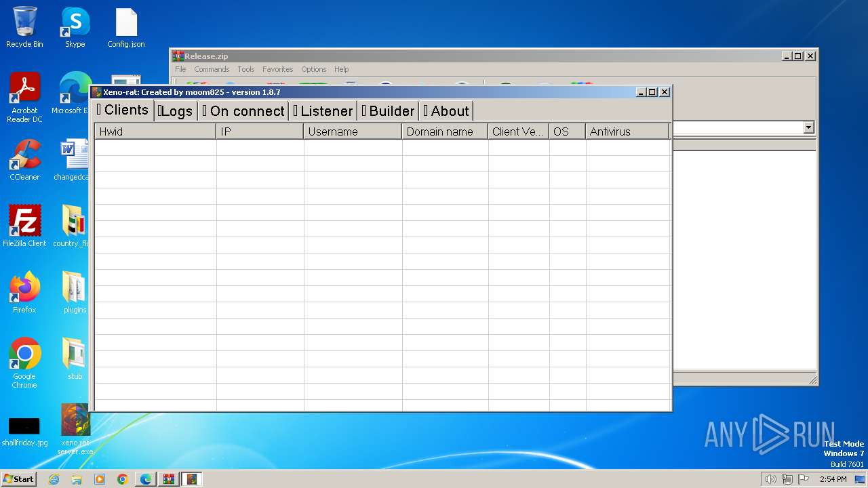Screen dimensions: 868x488
Task: Open the Acrobat Reader DC shortcut
Action: tap(24, 98)
